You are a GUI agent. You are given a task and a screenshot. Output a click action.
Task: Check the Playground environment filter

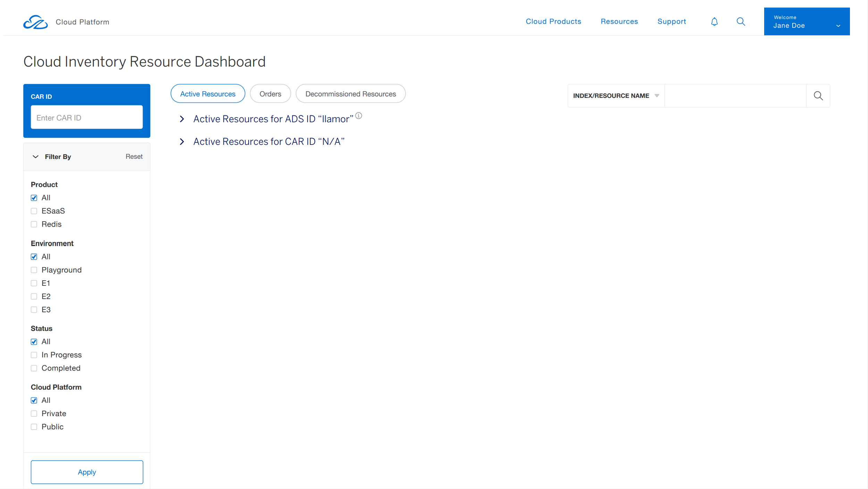click(x=34, y=270)
